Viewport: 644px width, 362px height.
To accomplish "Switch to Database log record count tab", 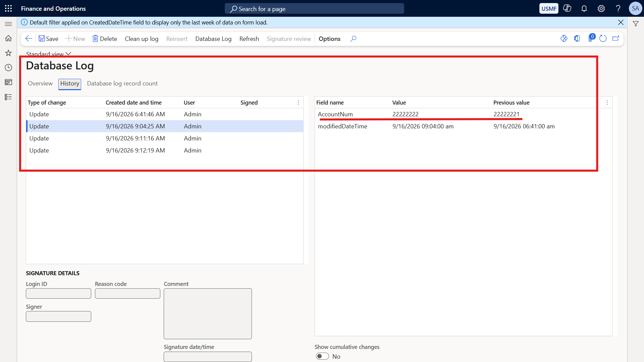I will click(122, 83).
